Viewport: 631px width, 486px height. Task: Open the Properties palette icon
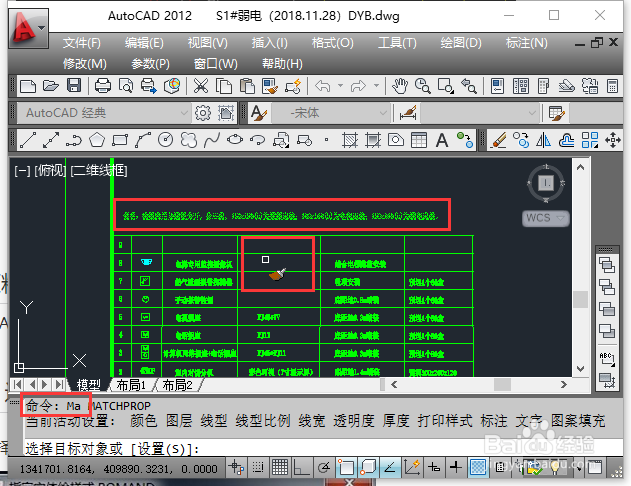click(x=497, y=86)
